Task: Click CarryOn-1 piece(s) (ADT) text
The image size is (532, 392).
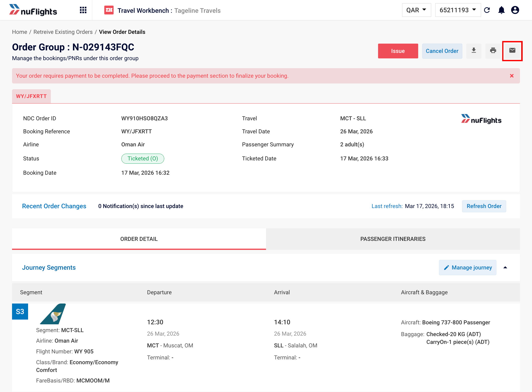Action: click(x=458, y=342)
